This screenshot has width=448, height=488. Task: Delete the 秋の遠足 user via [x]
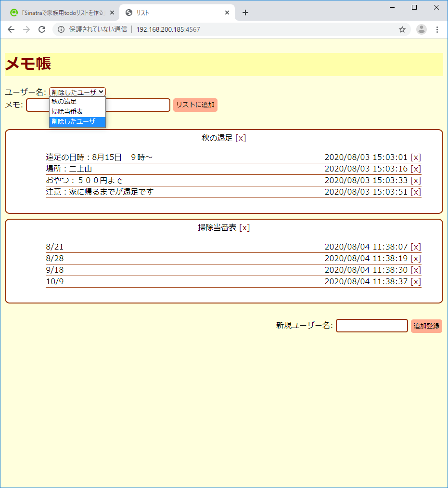[241, 138]
